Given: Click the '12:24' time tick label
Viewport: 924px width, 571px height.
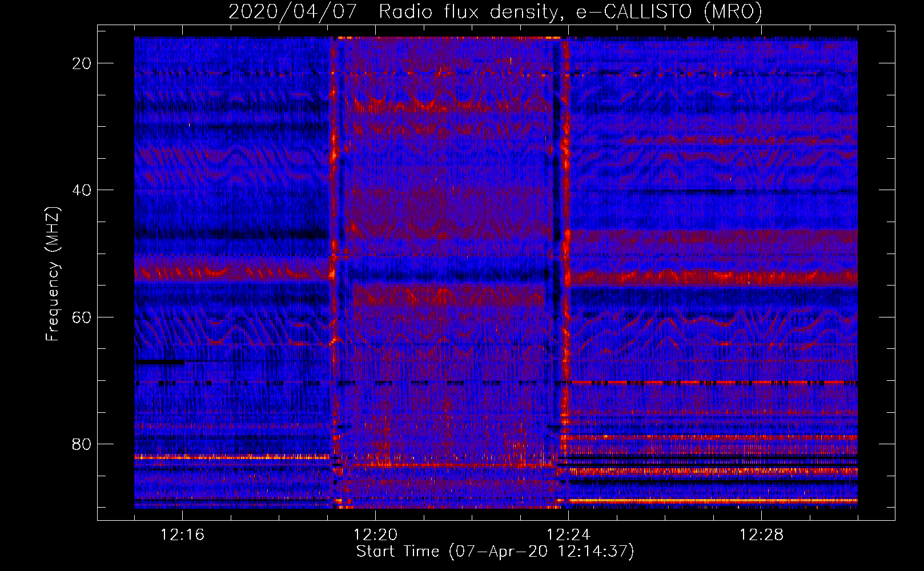Looking at the screenshot, I should 568,535.
